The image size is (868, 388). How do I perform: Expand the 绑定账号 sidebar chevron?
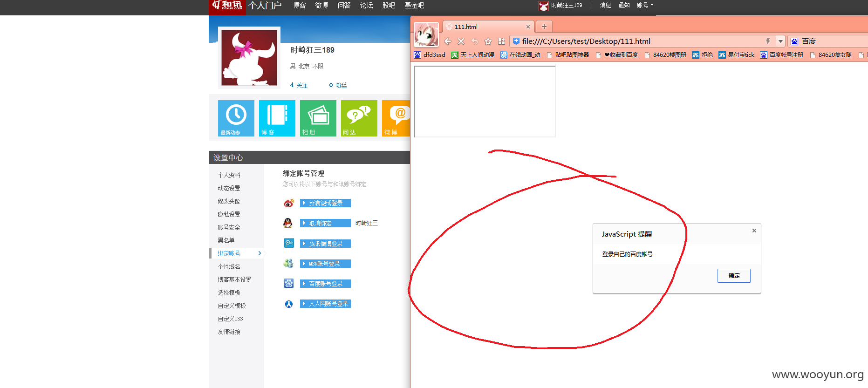click(260, 253)
